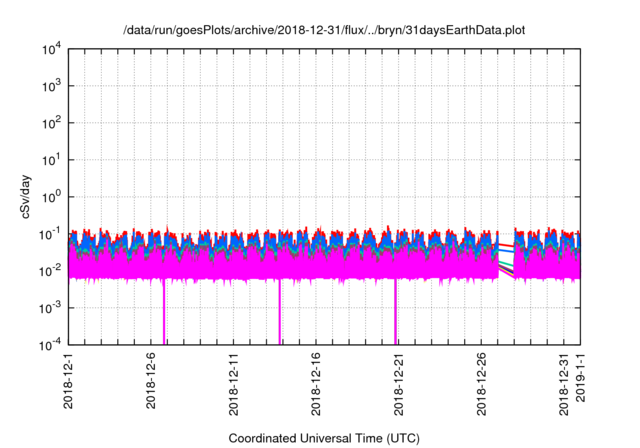
Task: Click the 10^-3 y-axis tick label
Action: click(x=52, y=308)
